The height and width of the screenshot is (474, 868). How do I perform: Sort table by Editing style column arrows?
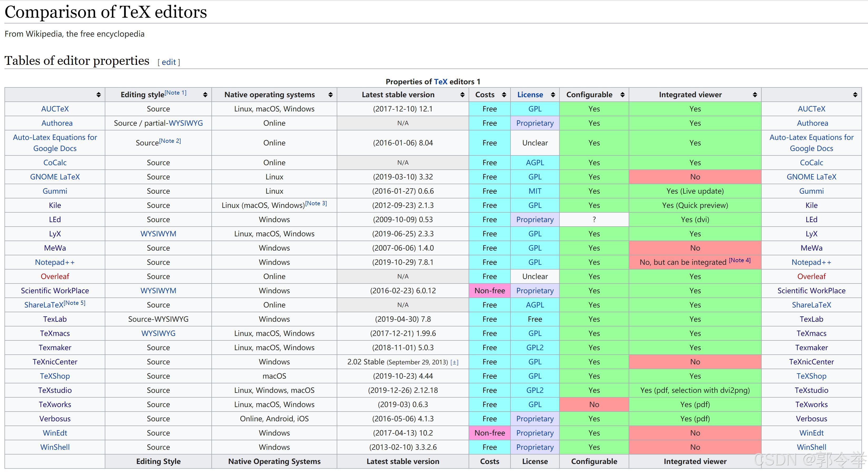tap(205, 95)
